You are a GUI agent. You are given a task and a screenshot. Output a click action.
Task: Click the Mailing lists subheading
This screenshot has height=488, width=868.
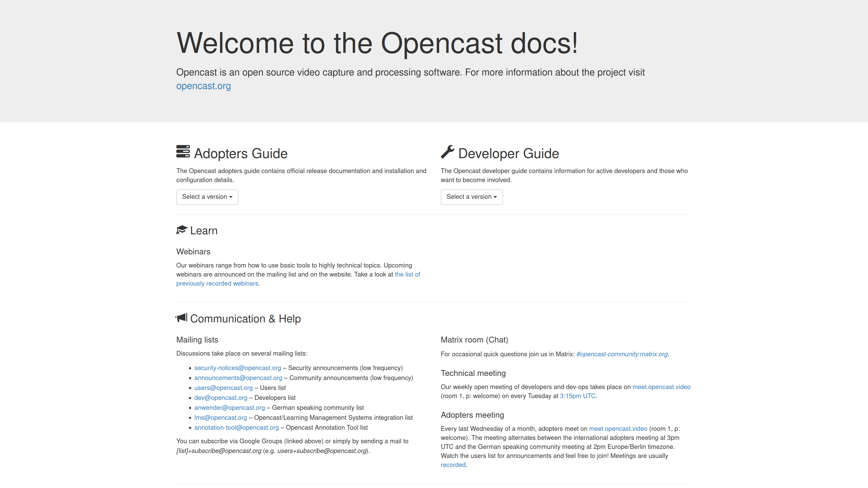[197, 340]
